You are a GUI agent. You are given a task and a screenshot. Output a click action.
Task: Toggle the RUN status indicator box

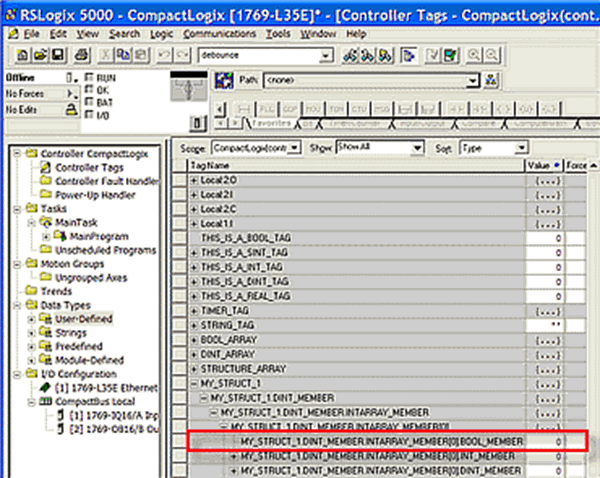[x=89, y=77]
